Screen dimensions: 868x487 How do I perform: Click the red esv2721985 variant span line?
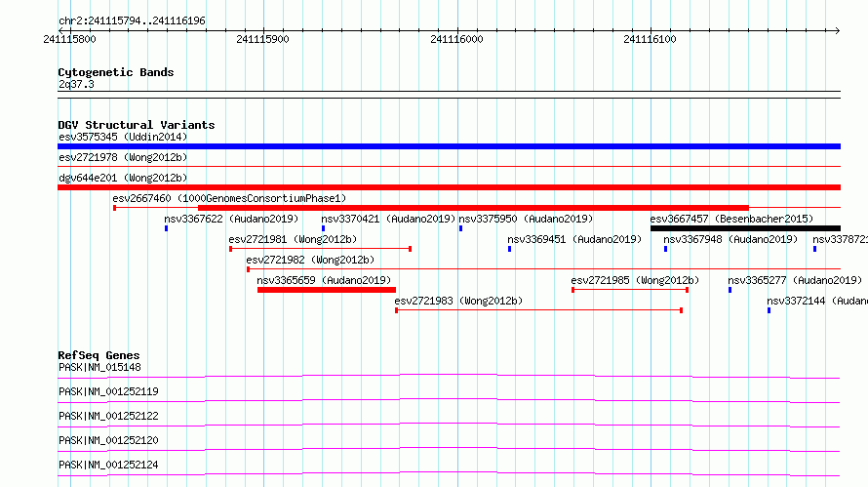click(630, 290)
